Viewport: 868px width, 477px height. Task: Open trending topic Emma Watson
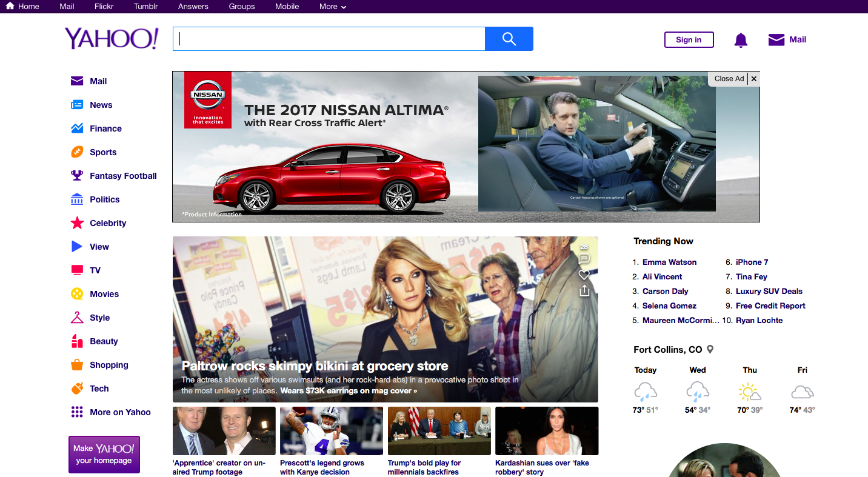click(670, 262)
